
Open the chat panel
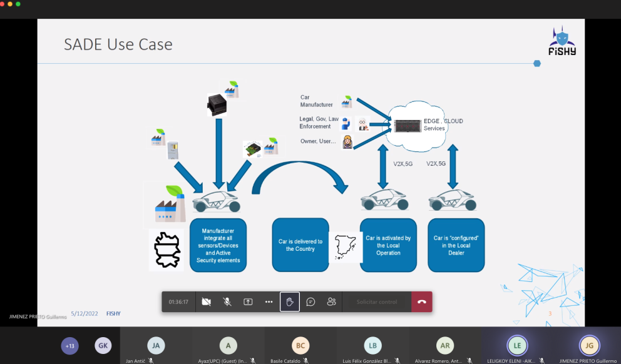[x=310, y=301]
